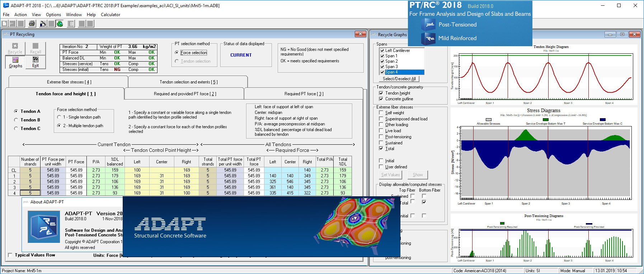Enable the User defined checkbox
Viewport: 644px width, 274px height.
(381, 167)
